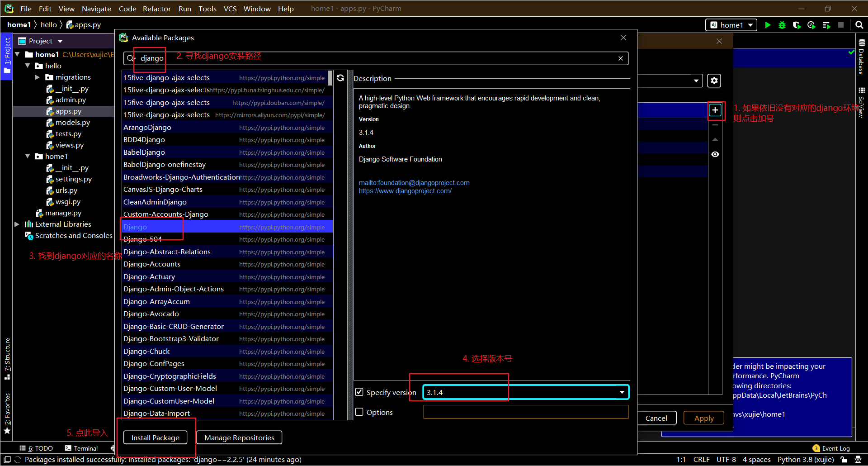Click CRLF line separator in status bar
The height and width of the screenshot is (466, 868).
pyautogui.click(x=701, y=460)
